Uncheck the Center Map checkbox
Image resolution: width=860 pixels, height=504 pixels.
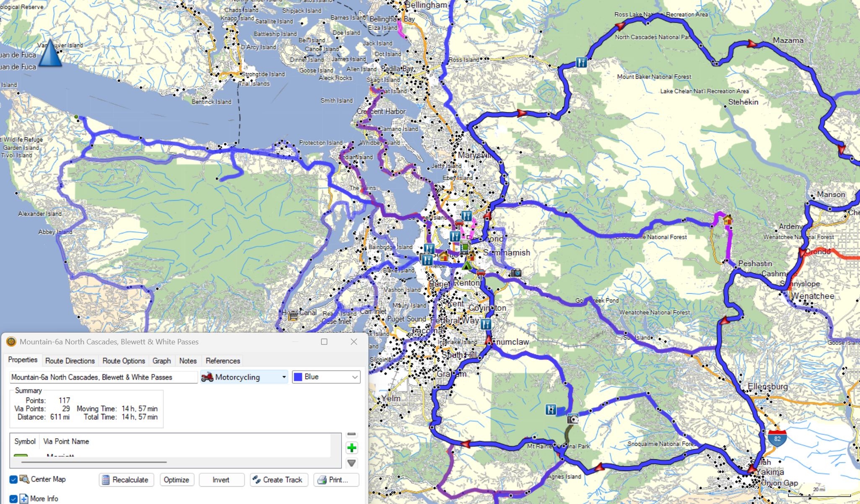[13, 479]
